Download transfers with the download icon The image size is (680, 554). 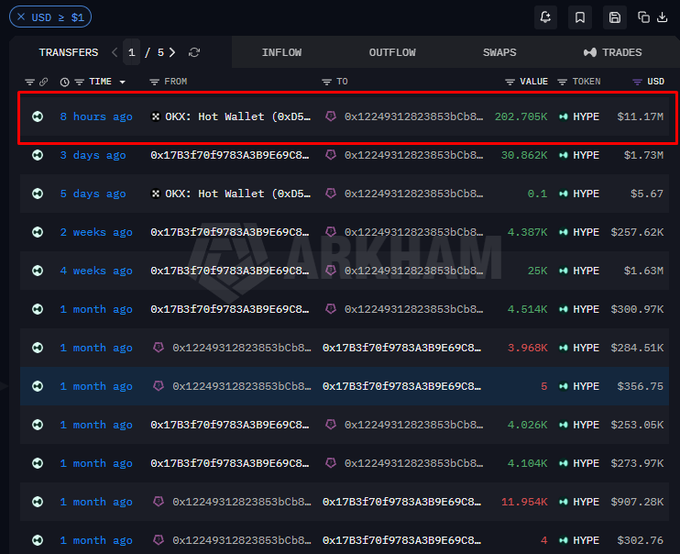pyautogui.click(x=662, y=17)
